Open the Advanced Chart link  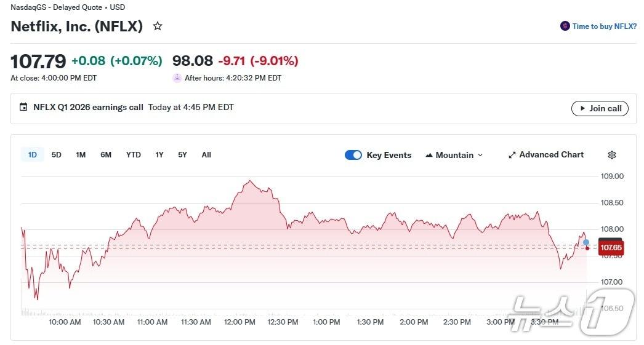pyautogui.click(x=551, y=155)
